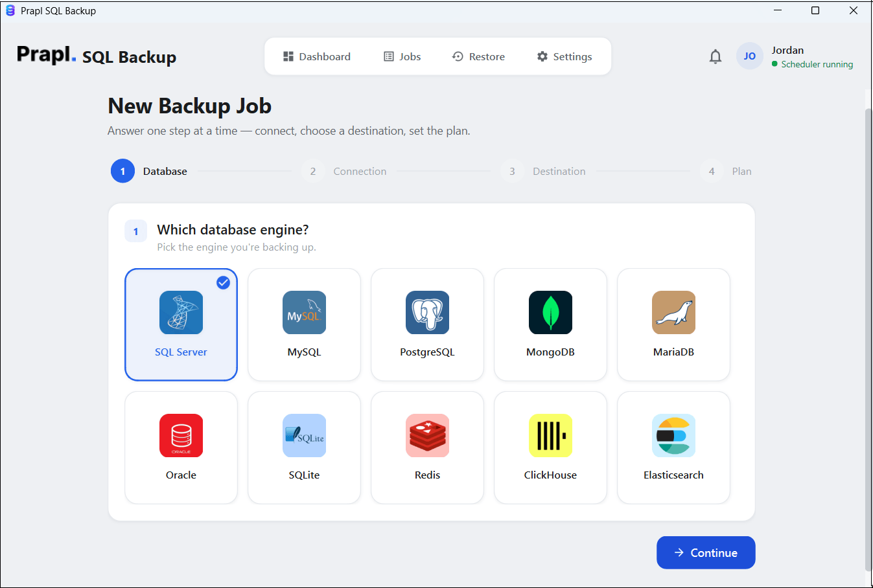
Task: Switch to the Restore tab label
Action: (487, 56)
